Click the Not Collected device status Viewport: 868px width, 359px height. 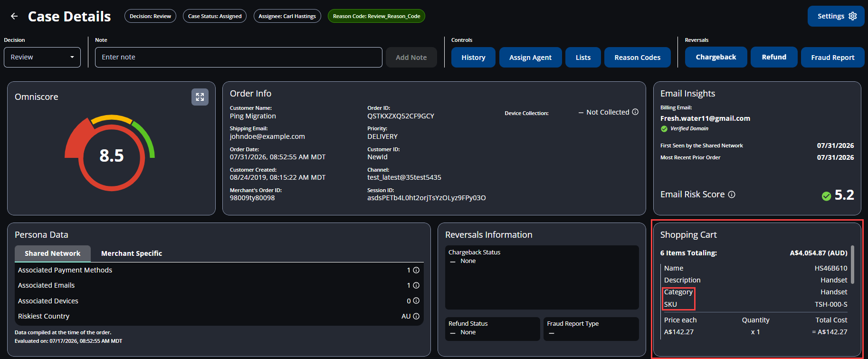click(608, 112)
